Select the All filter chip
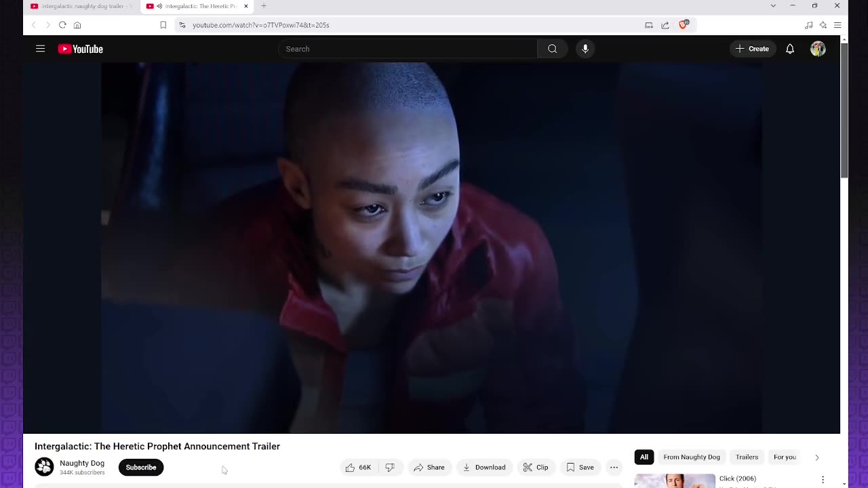 click(644, 457)
